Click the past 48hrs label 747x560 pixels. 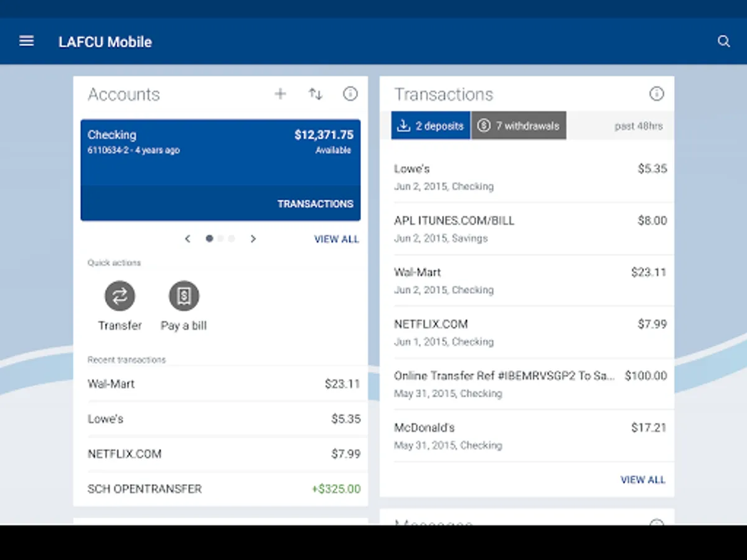[x=639, y=126]
